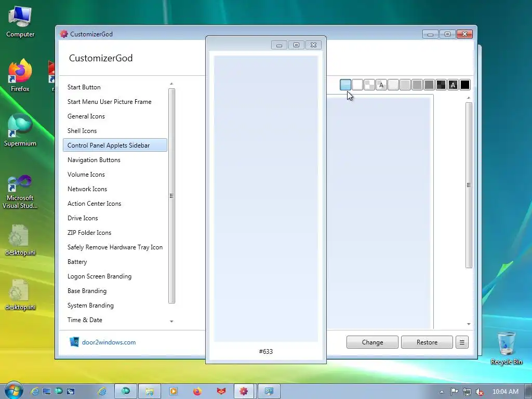Open Action Center flag tray icon
This screenshot has width=532, height=399.
click(x=454, y=392)
